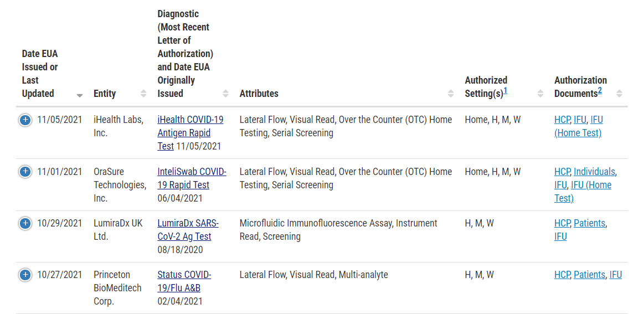Expand the iHealth Labs row details
Image resolution: width=644 pixels, height=314 pixels.
pos(25,120)
